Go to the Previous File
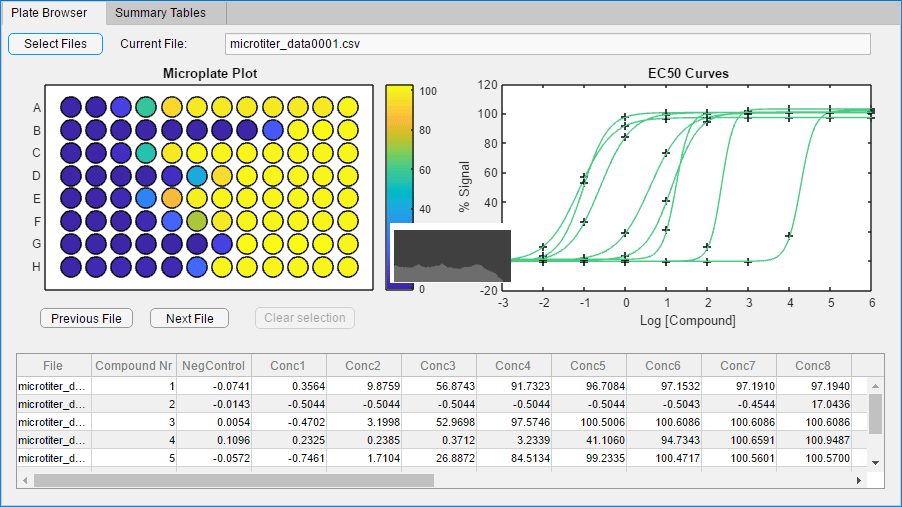Screen dimensions: 902x507 tap(86, 318)
